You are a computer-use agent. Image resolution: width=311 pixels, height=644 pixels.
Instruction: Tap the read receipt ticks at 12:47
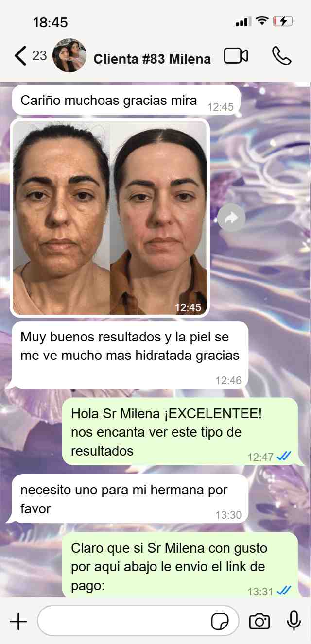click(284, 456)
